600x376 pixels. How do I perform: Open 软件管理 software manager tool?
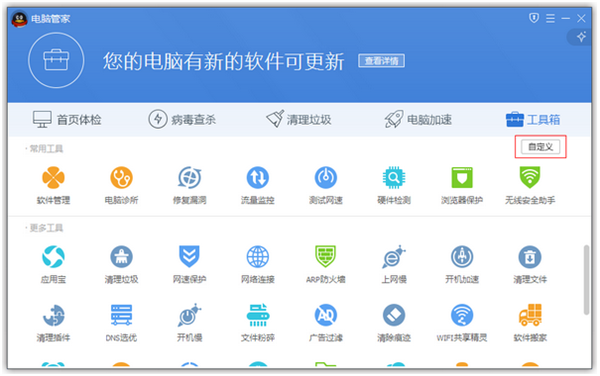(x=53, y=185)
